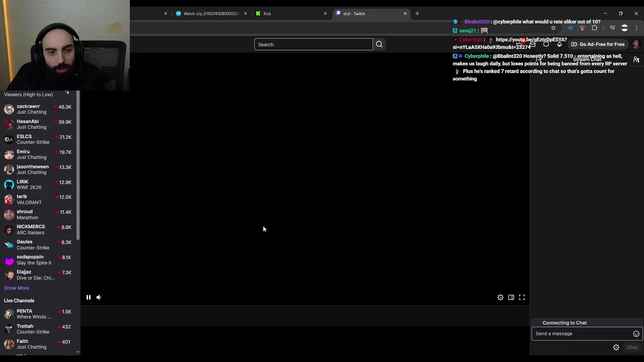Viewport: 644px width, 362px height.
Task: Mute the stream volume speaker icon
Action: pyautogui.click(x=99, y=297)
